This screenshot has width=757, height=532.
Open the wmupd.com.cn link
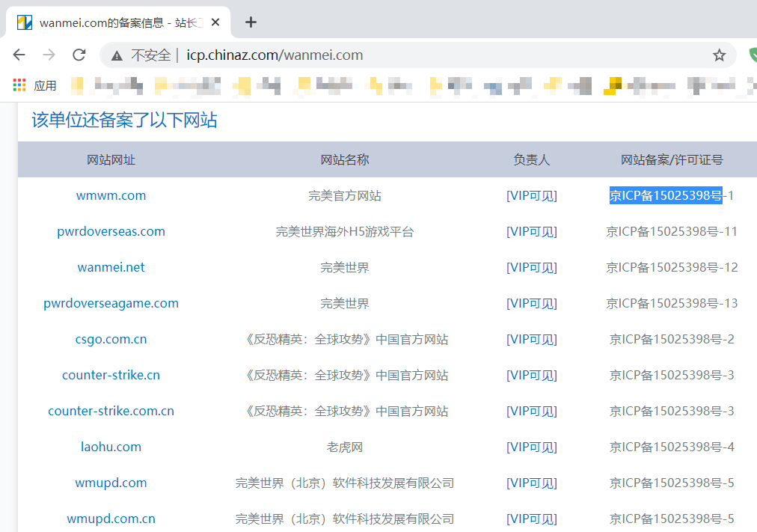(x=111, y=519)
